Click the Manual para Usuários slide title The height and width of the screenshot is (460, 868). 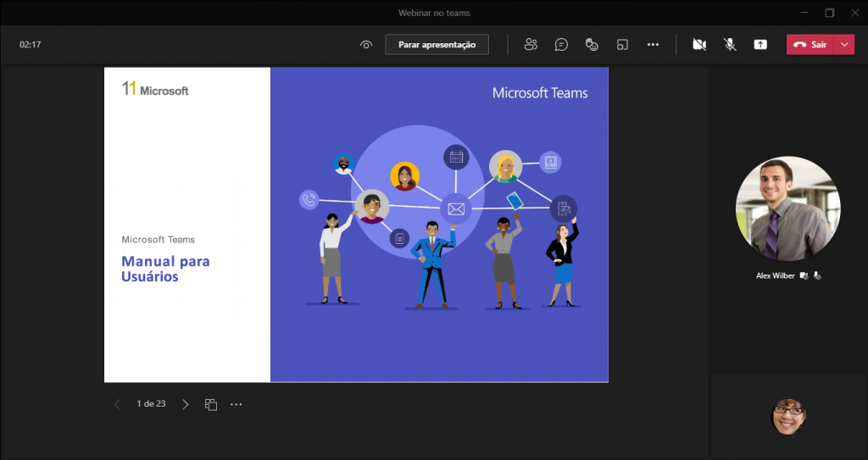tap(165, 269)
